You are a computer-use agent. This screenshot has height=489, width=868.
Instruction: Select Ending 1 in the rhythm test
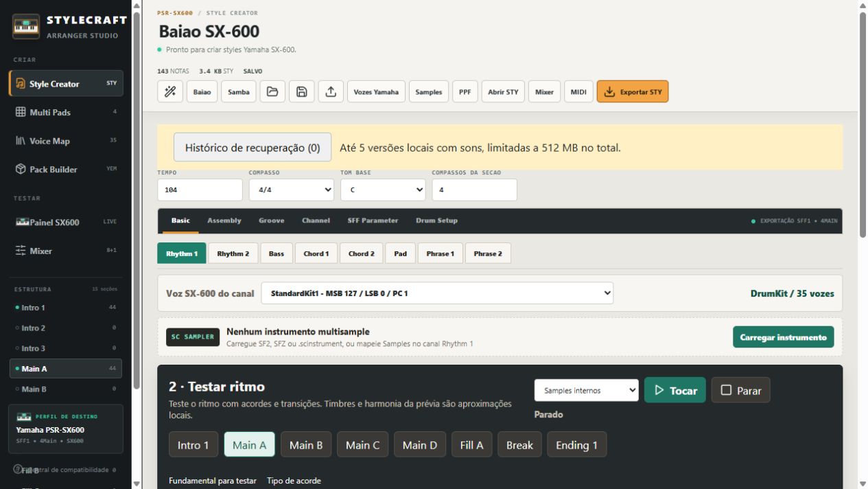click(x=576, y=444)
